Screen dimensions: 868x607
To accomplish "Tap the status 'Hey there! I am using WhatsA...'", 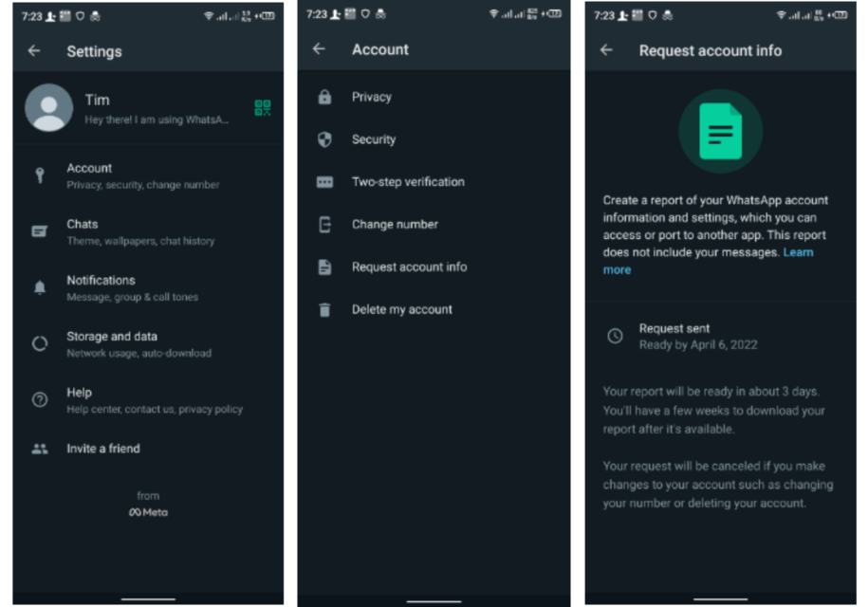I will [x=157, y=120].
